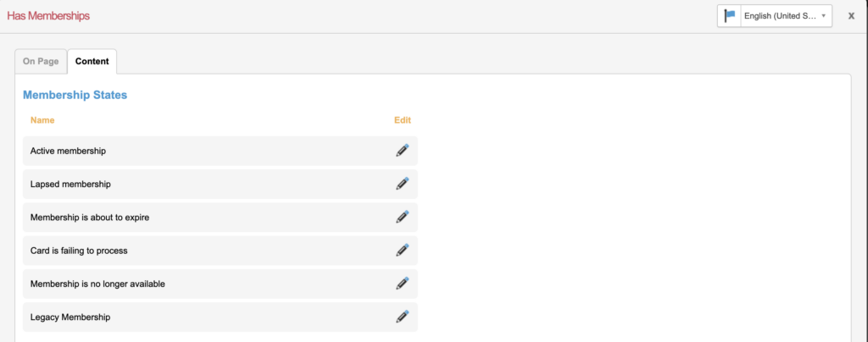Edit the Active membership state

[402, 151]
